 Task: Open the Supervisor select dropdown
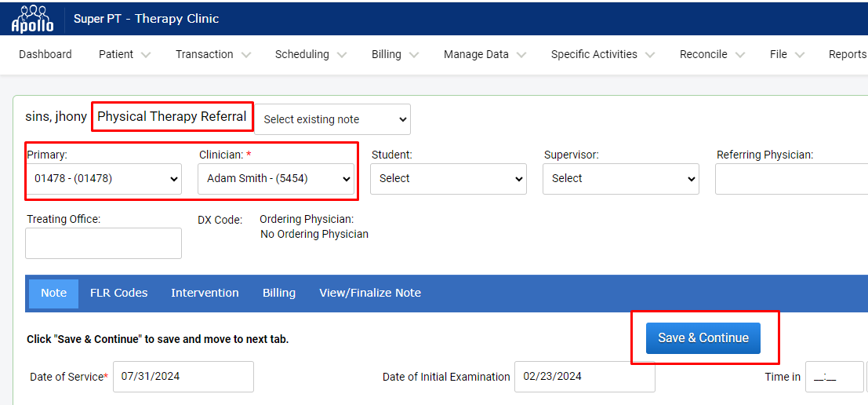620,178
